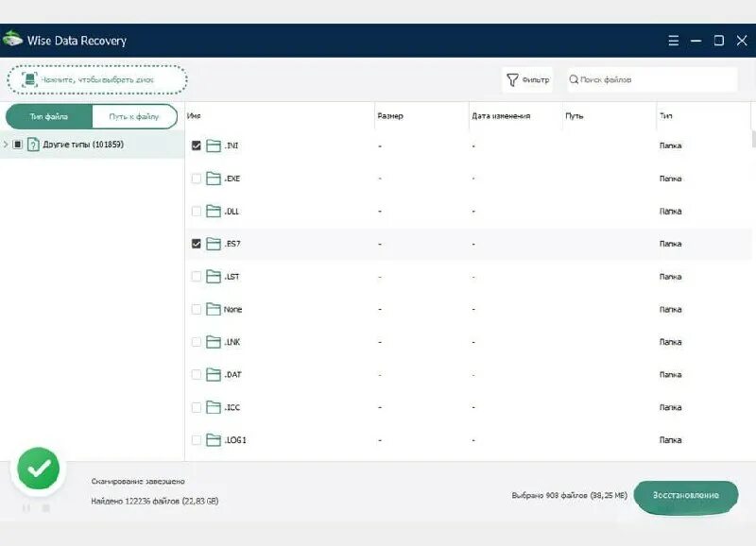Screen dimensions: 756x546
Task: Click the .EXE folder icon
Action: coord(214,179)
